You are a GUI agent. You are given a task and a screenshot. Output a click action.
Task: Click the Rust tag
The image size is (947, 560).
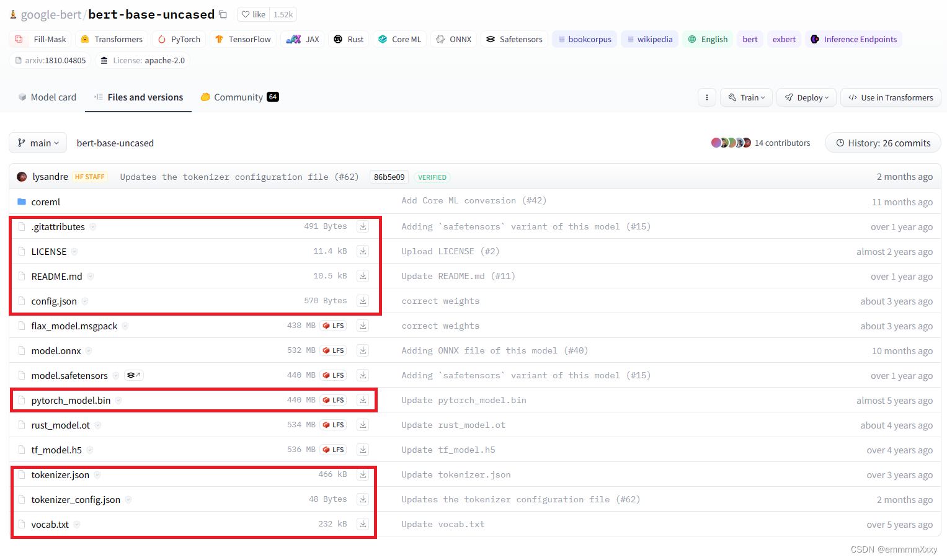349,39
